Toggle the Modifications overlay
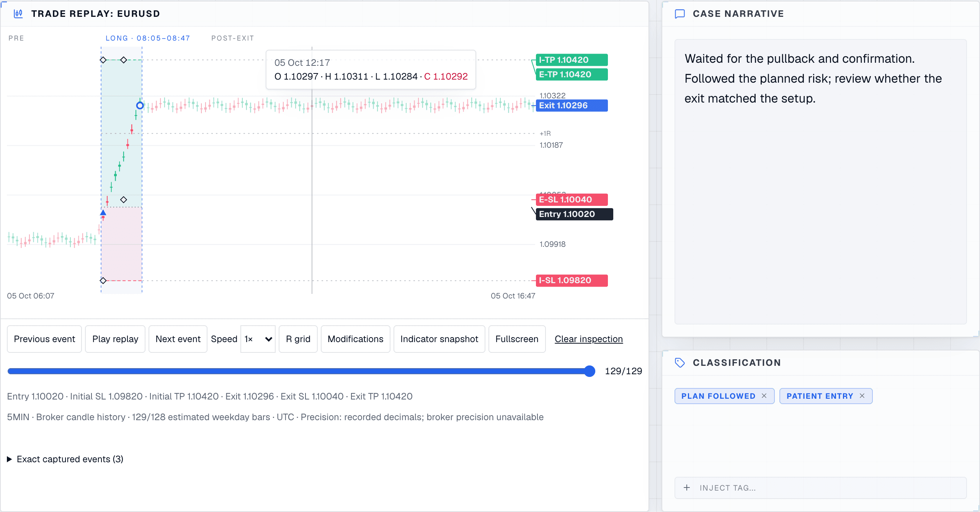Screen dimensions: 980x512 pos(355,339)
